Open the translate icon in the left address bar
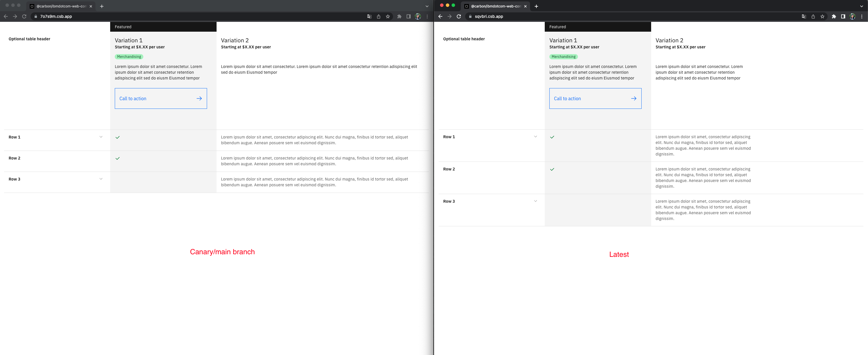 [x=369, y=16]
